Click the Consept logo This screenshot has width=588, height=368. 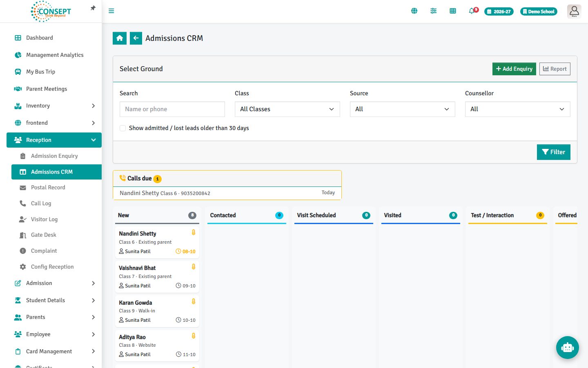[x=51, y=11]
